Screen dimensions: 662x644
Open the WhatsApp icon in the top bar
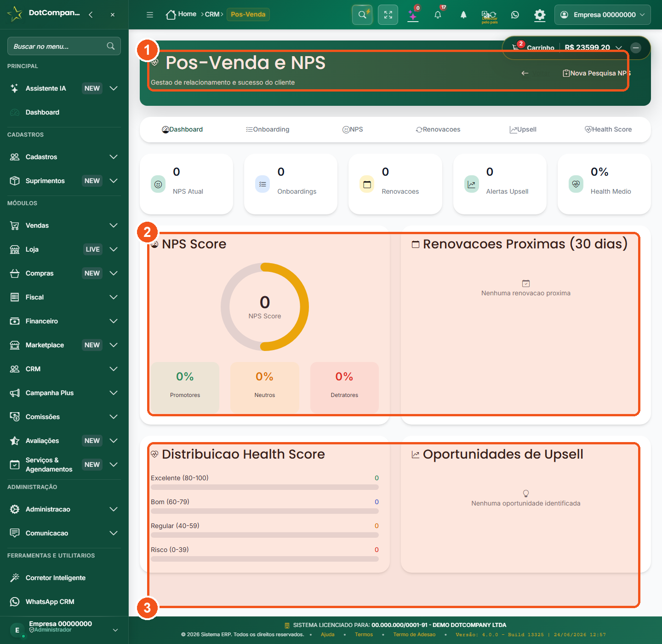[515, 15]
